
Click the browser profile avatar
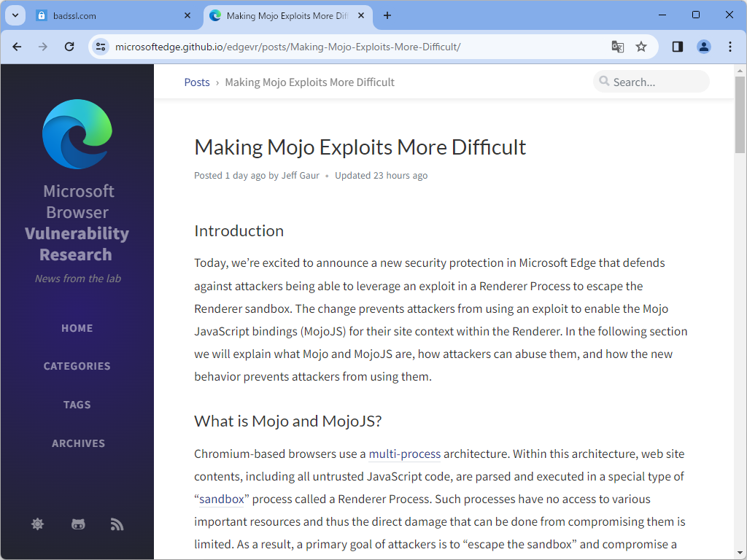703,46
